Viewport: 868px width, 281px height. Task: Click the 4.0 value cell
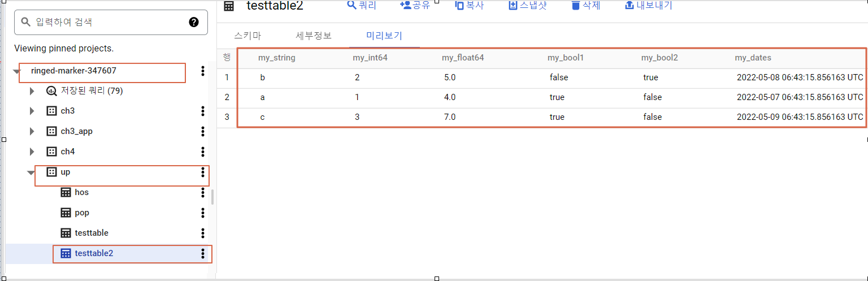pyautogui.click(x=450, y=97)
